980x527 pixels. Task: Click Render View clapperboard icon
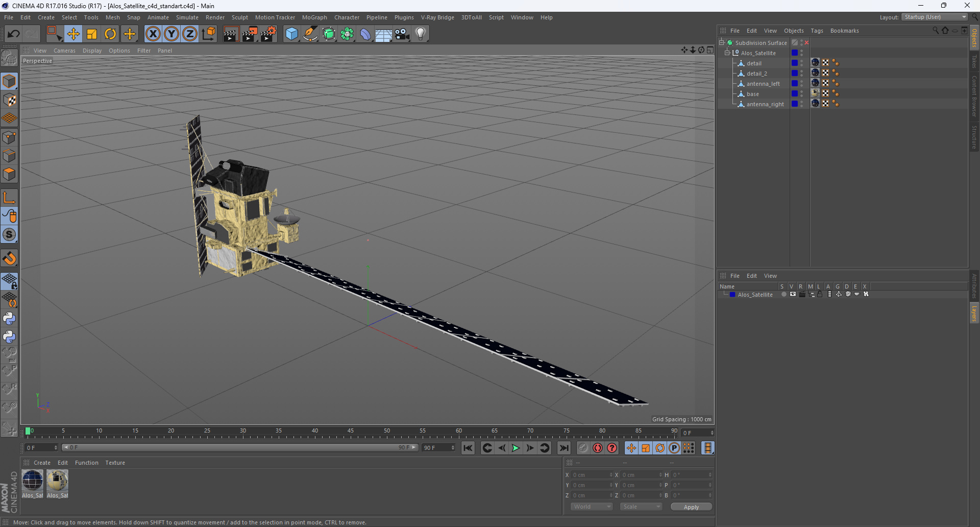pyautogui.click(x=231, y=34)
